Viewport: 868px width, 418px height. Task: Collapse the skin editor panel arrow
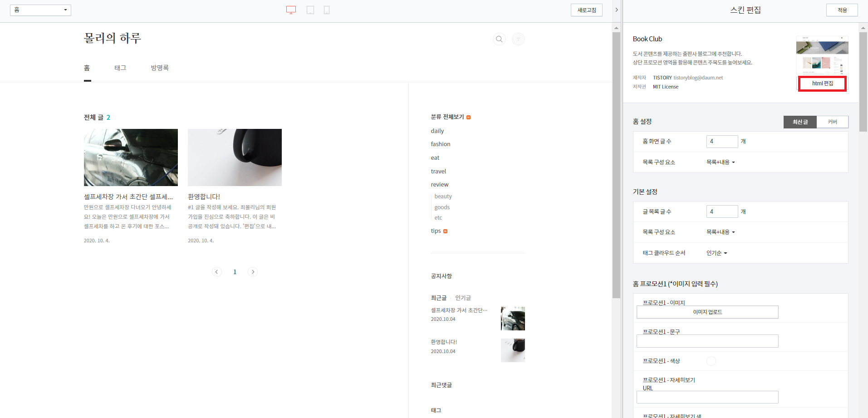tap(617, 10)
